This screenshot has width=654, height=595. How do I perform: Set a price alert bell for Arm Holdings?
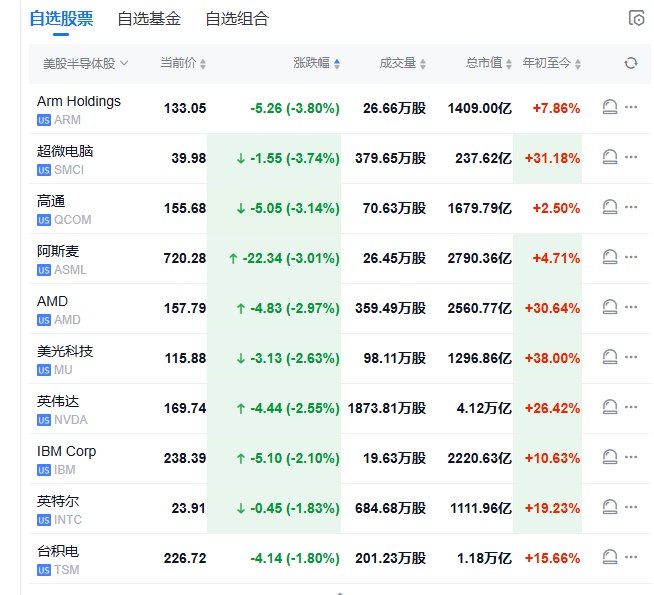pos(610,107)
